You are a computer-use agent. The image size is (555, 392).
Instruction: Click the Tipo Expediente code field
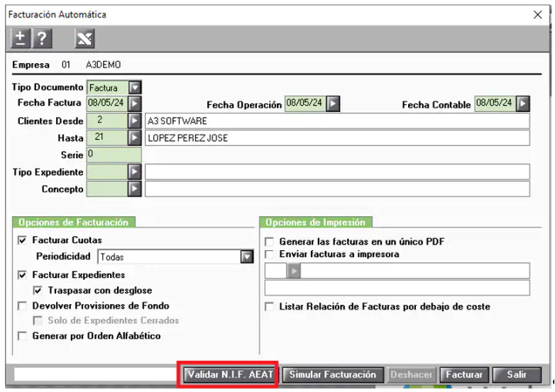pyautogui.click(x=107, y=172)
